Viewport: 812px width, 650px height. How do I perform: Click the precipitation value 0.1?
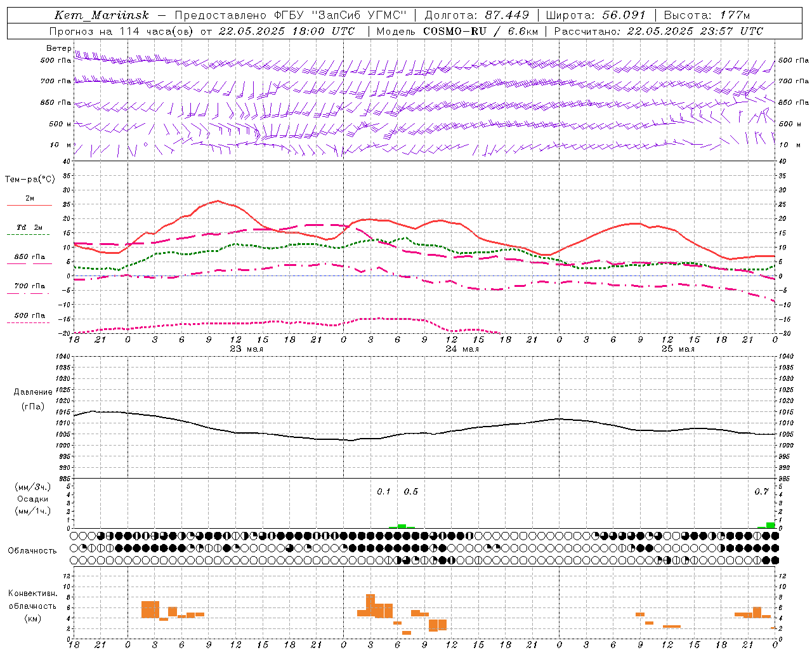click(x=384, y=492)
